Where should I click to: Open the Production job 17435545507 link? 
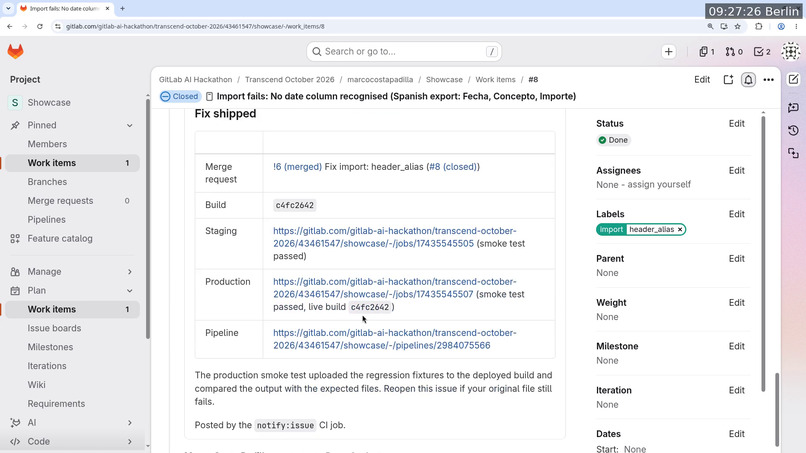pos(394,288)
